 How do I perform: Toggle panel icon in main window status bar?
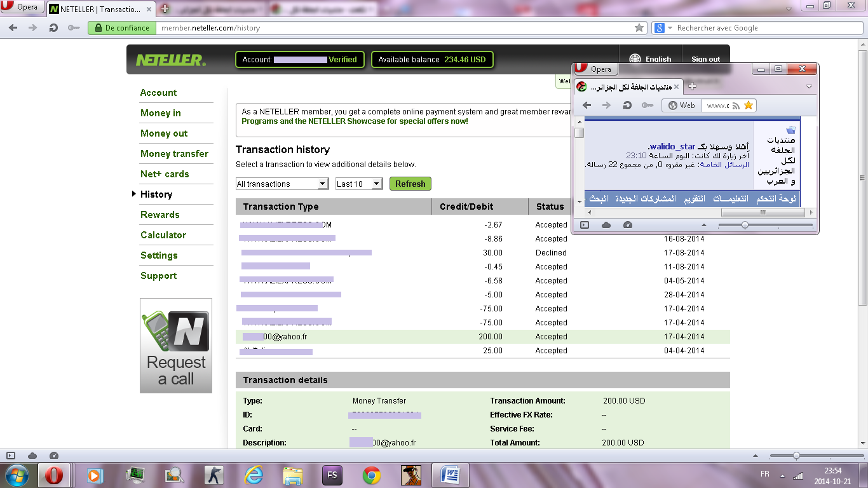[x=11, y=456]
